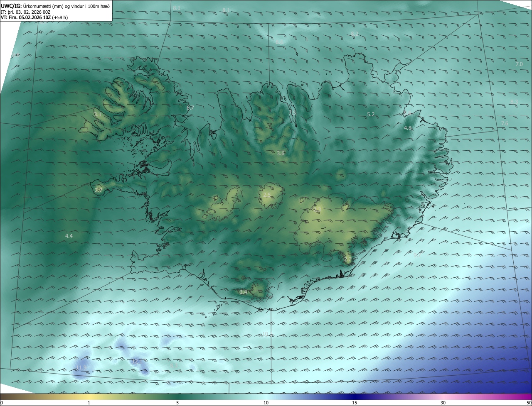Click the 11.9 value label

point(81,368)
